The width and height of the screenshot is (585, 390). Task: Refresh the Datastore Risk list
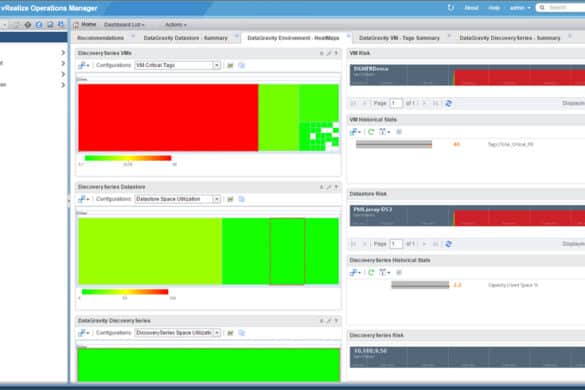448,244
